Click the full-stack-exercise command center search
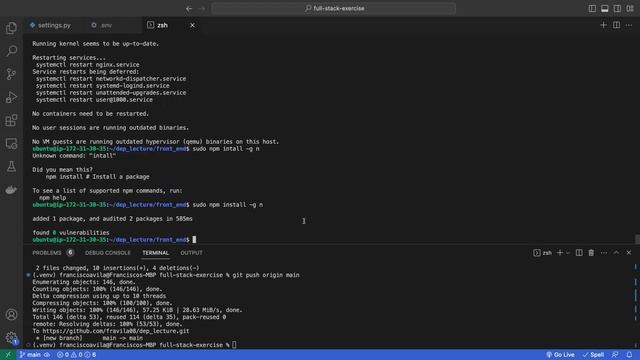The image size is (640, 360). tap(333, 9)
